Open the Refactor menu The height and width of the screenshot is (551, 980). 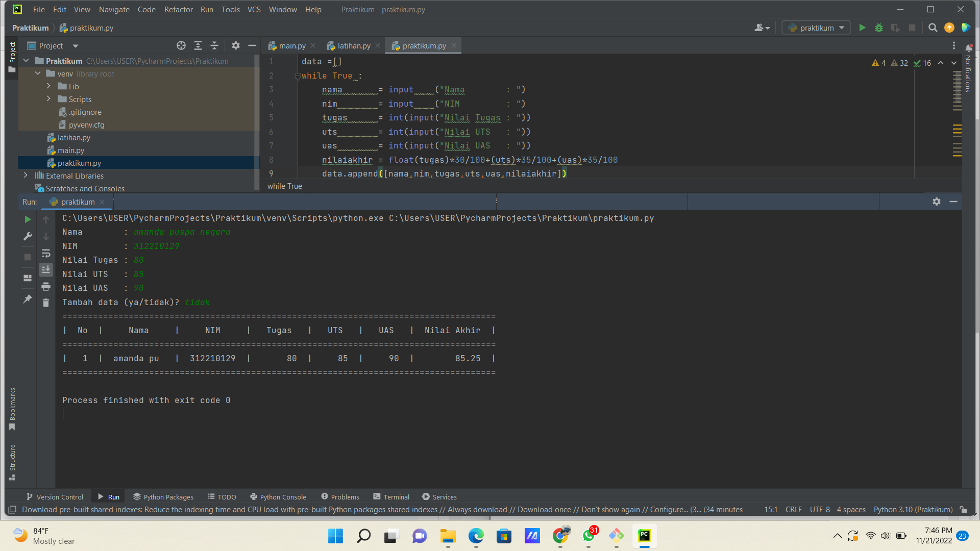[178, 9]
